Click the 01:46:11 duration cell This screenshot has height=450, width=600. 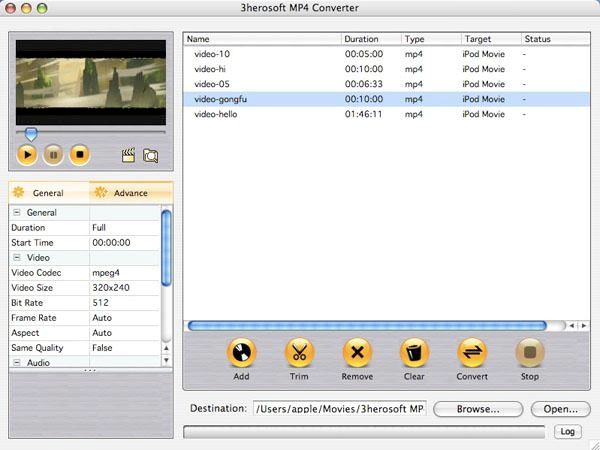(364, 114)
